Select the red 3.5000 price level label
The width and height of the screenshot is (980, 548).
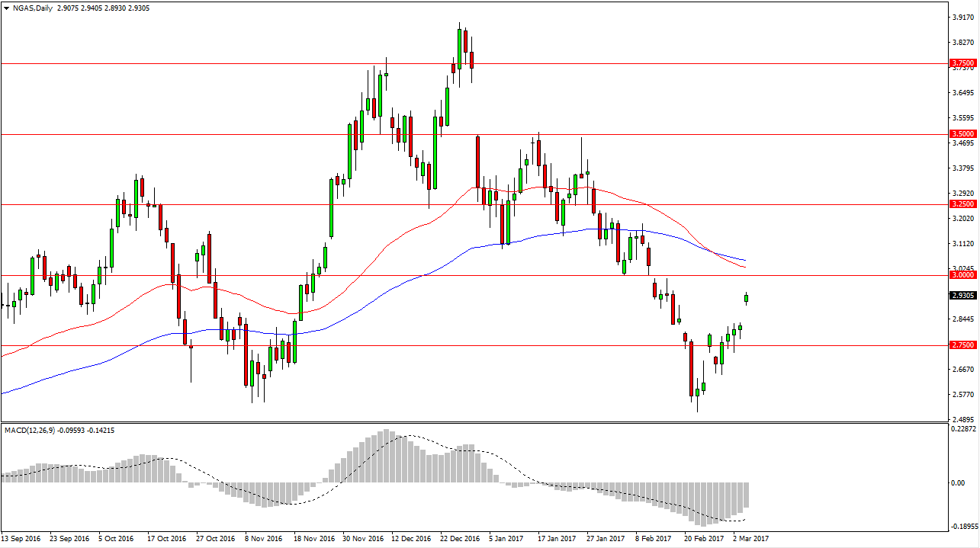[x=962, y=133]
